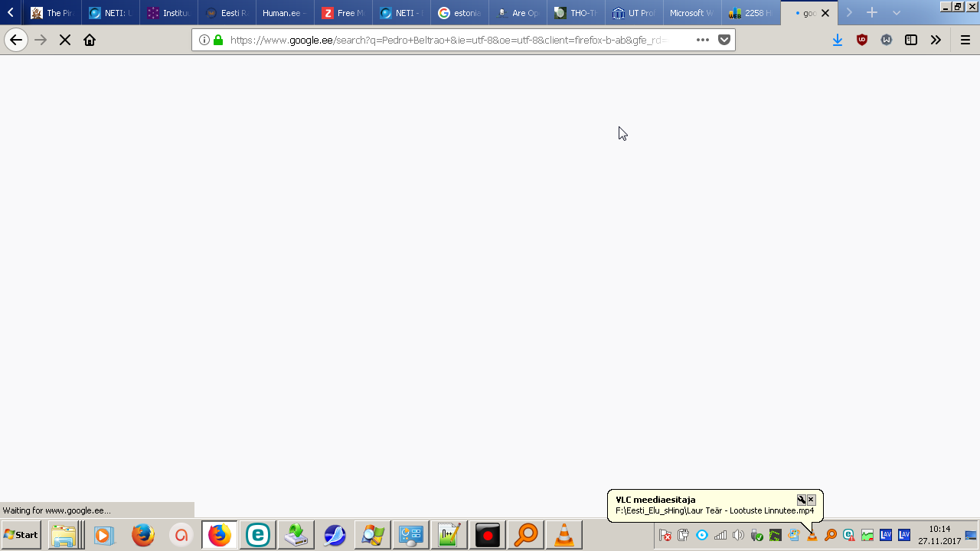This screenshot has width=980, height=551.
Task: Focus the URL address bar
Action: click(448, 41)
